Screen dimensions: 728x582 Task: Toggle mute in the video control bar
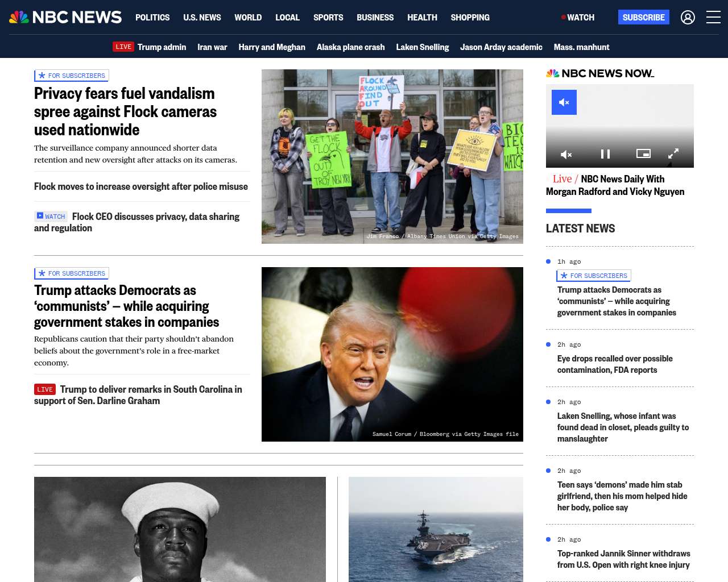(566, 154)
